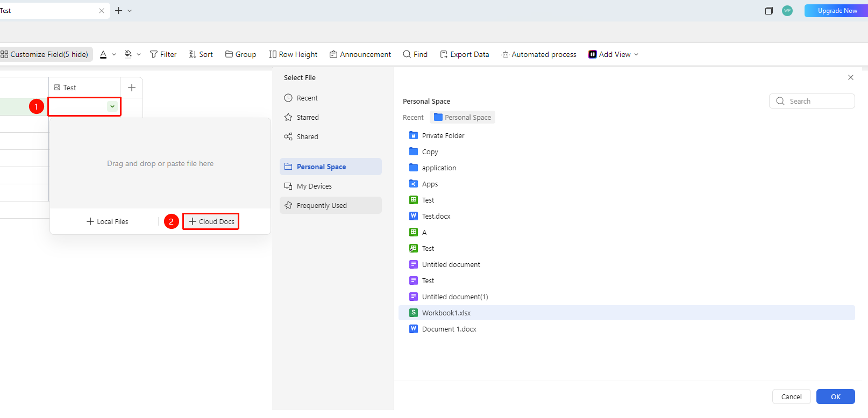This screenshot has width=868, height=418.
Task: Open the Filter tool
Action: point(163,54)
